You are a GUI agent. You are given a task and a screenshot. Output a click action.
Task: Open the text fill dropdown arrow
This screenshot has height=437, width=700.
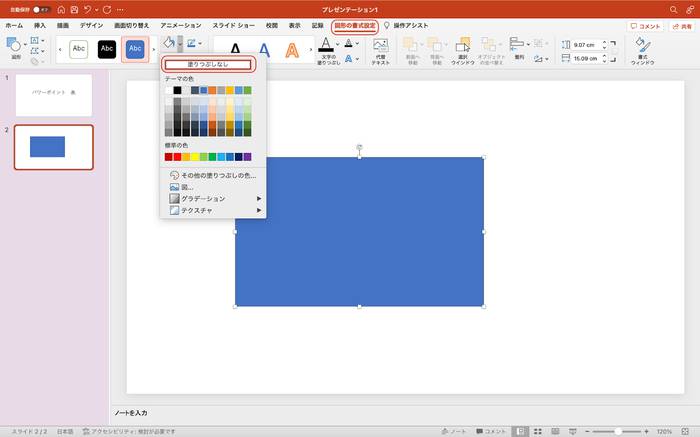click(x=338, y=44)
